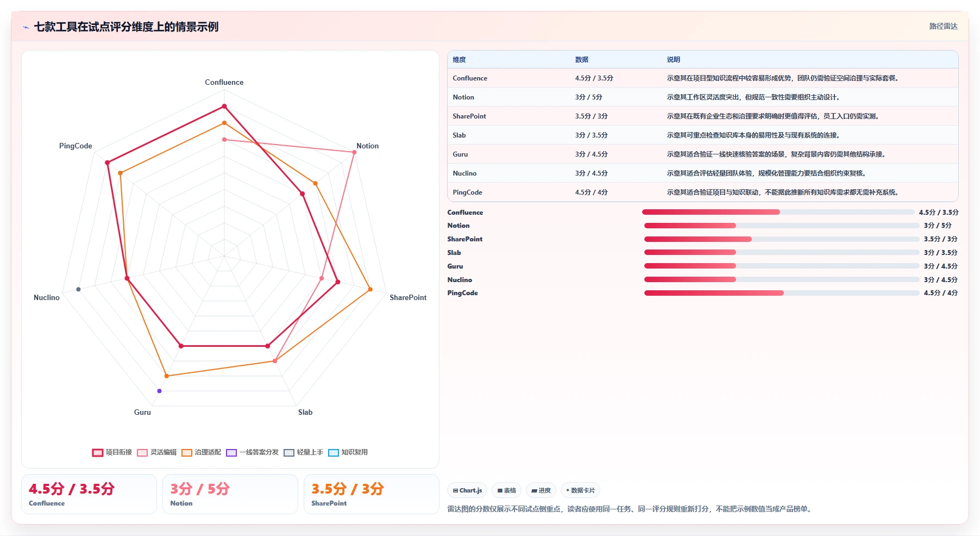This screenshot has width=980, height=536.
Task: Toggle the 知识复用 legend series
Action: pyautogui.click(x=348, y=452)
